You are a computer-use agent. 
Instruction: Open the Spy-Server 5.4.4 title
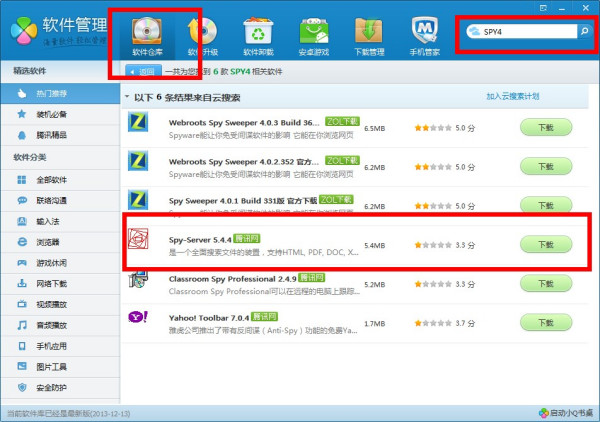[200, 240]
